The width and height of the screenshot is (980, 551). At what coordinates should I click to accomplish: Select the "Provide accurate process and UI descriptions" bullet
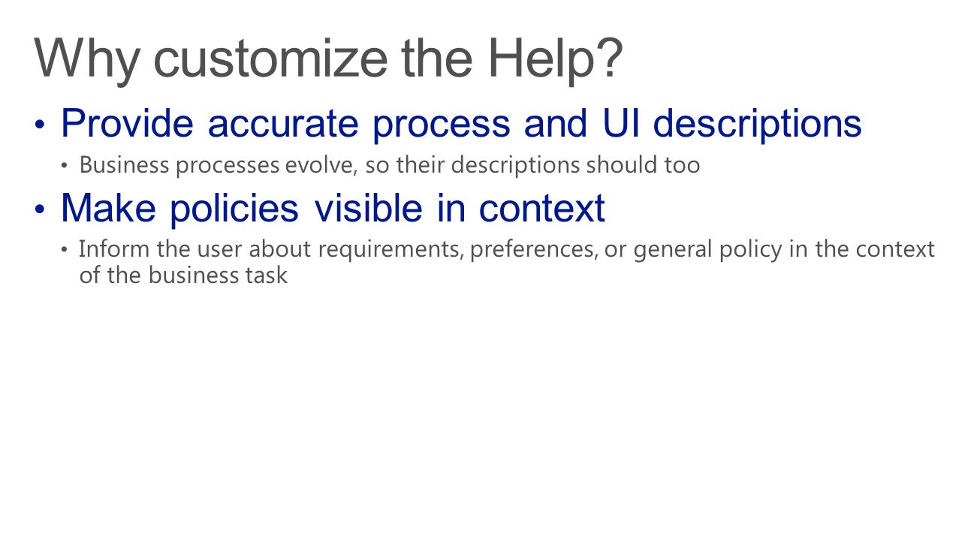coord(461,124)
